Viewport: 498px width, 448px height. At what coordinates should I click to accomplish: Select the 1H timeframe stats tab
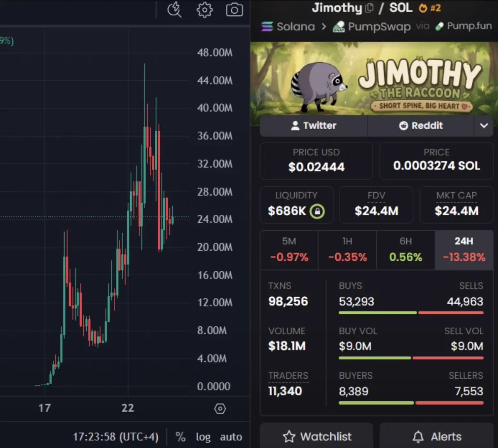point(347,250)
